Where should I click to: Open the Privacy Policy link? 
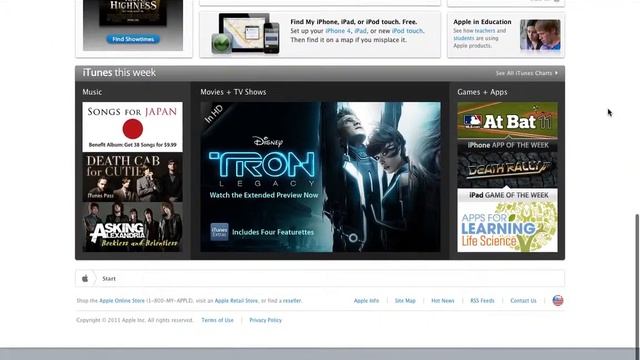[265, 320]
